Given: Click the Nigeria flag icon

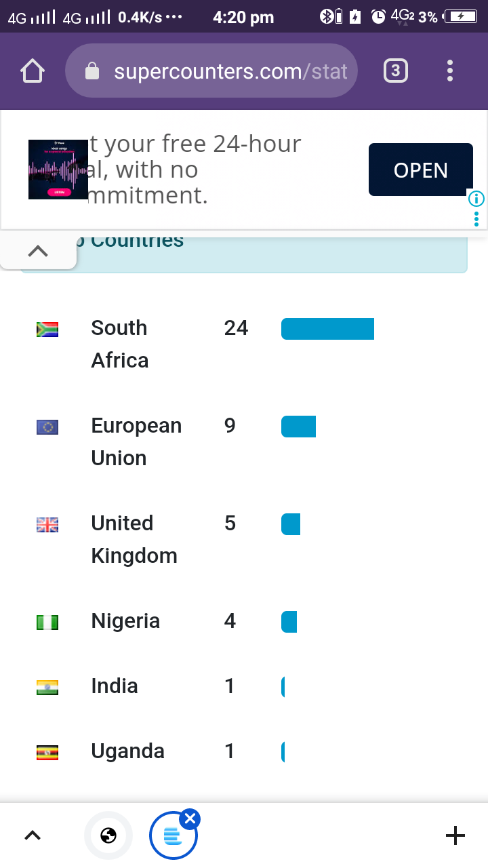Looking at the screenshot, I should 47,623.
